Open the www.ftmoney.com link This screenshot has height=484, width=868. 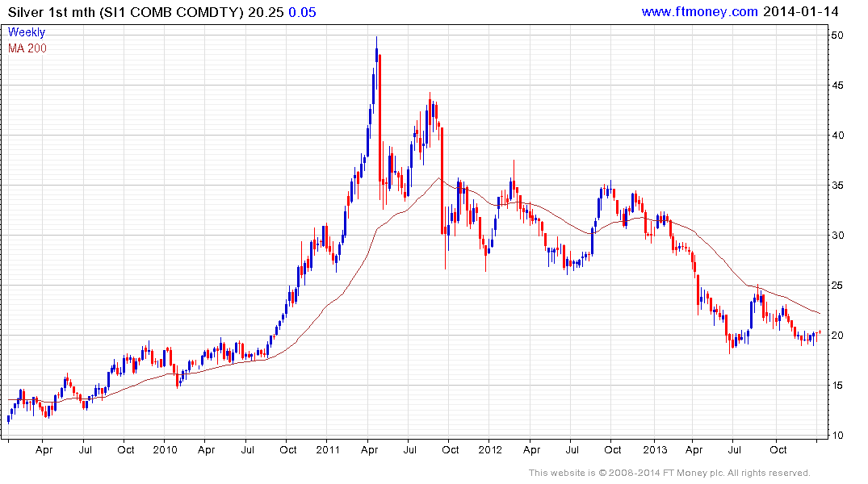click(x=699, y=11)
